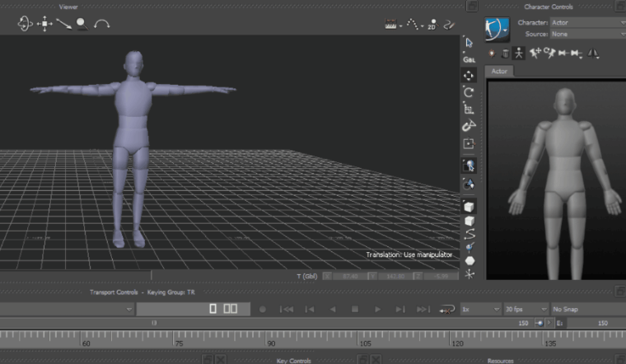Open the 30 fps frame rate dropdown
Viewport: 626px width, 364px height.
pos(526,310)
